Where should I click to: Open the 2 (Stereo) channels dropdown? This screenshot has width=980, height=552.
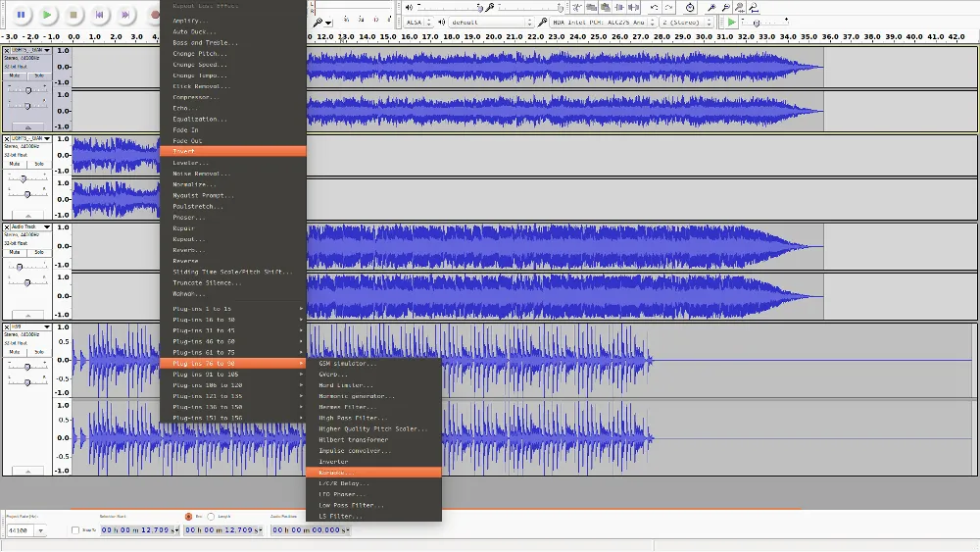686,22
